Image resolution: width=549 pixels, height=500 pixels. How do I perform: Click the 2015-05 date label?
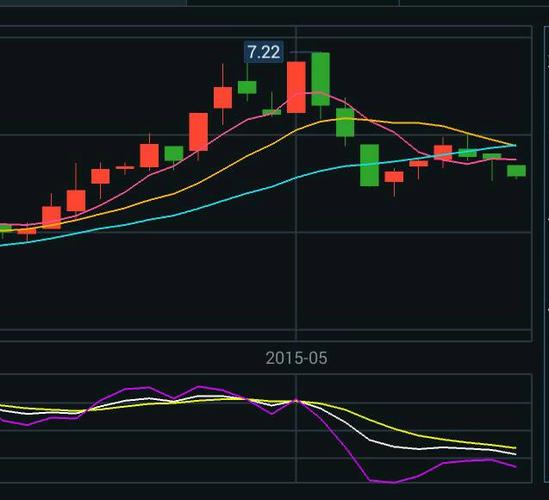coord(296,358)
